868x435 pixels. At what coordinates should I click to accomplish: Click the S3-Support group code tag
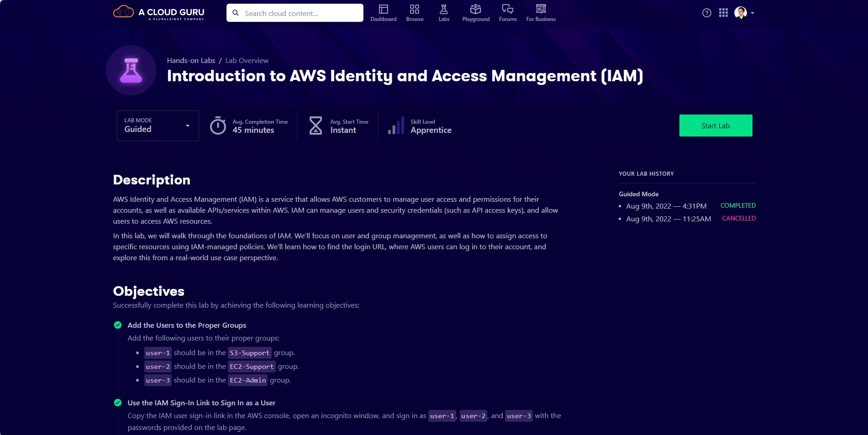pos(250,353)
